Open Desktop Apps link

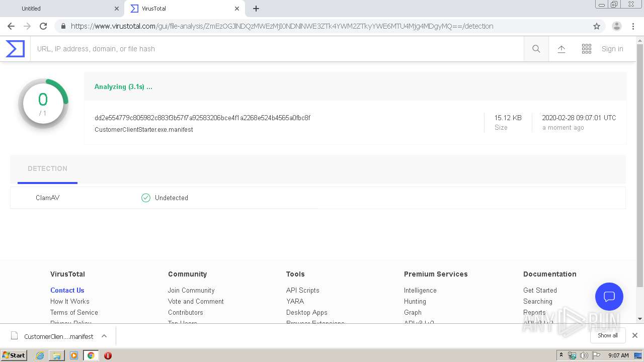[307, 313]
